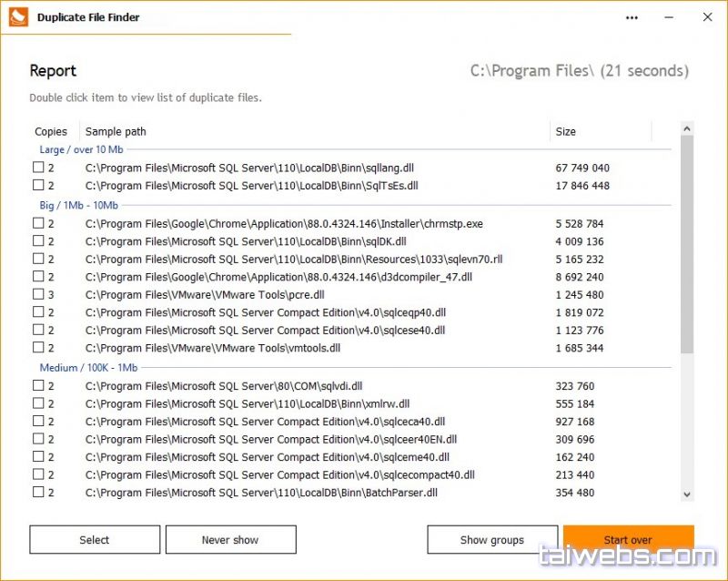Sort by the Copies column header
Screen dimensions: 728x581
tap(51, 132)
